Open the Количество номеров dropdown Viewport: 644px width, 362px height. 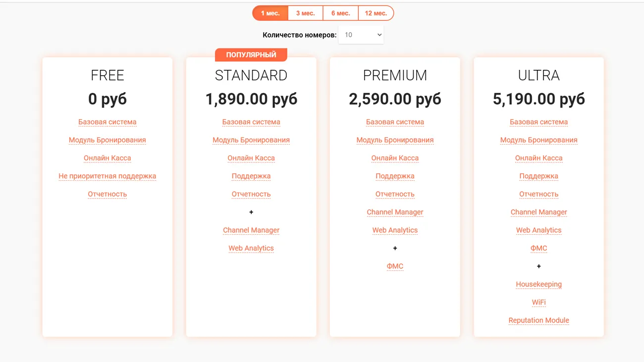[361, 35]
